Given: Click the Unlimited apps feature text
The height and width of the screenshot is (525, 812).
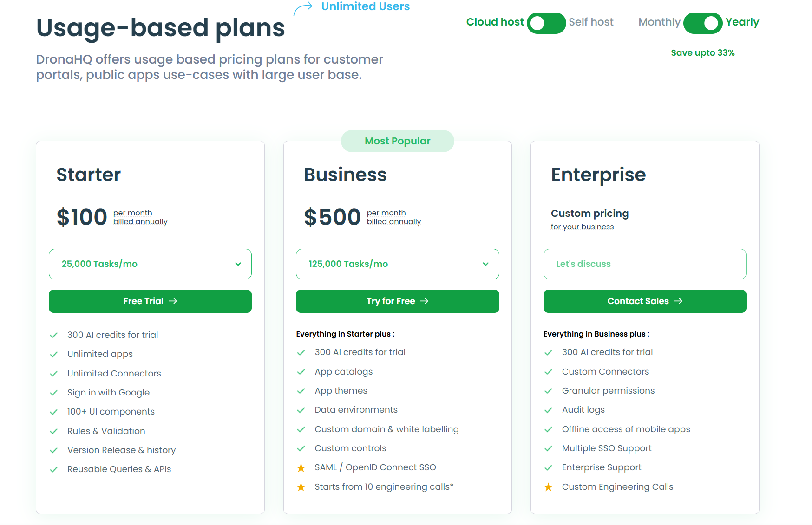Looking at the screenshot, I should point(100,354).
